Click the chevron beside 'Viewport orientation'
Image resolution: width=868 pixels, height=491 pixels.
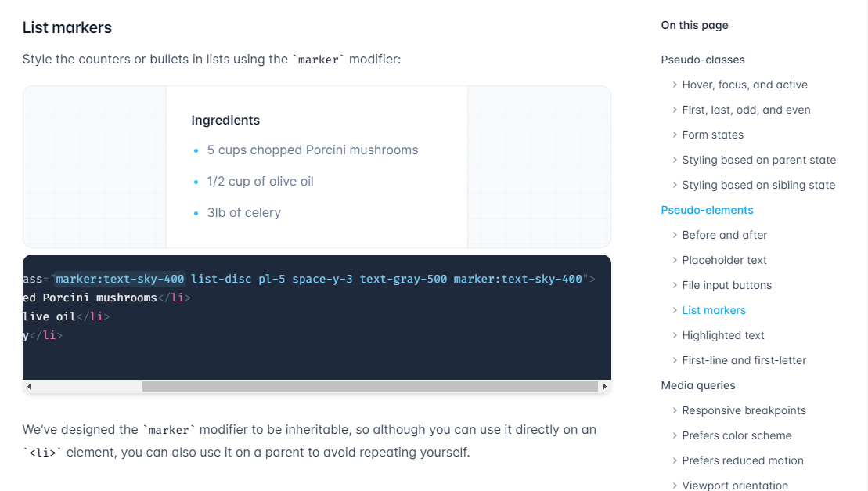(x=675, y=485)
